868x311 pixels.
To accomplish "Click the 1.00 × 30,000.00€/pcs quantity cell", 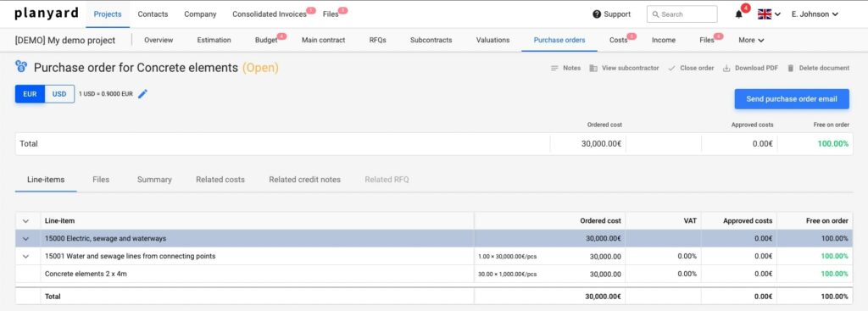I will coord(507,257).
